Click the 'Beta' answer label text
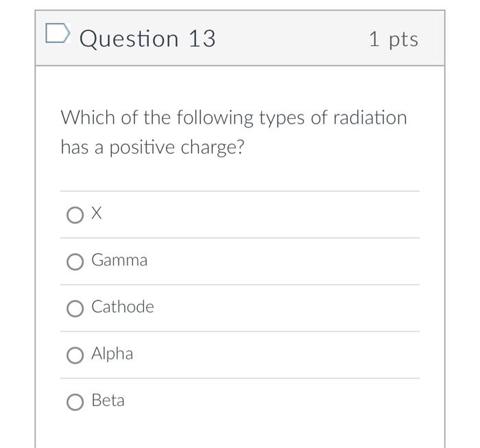The height and width of the screenshot is (448, 480). (x=108, y=400)
